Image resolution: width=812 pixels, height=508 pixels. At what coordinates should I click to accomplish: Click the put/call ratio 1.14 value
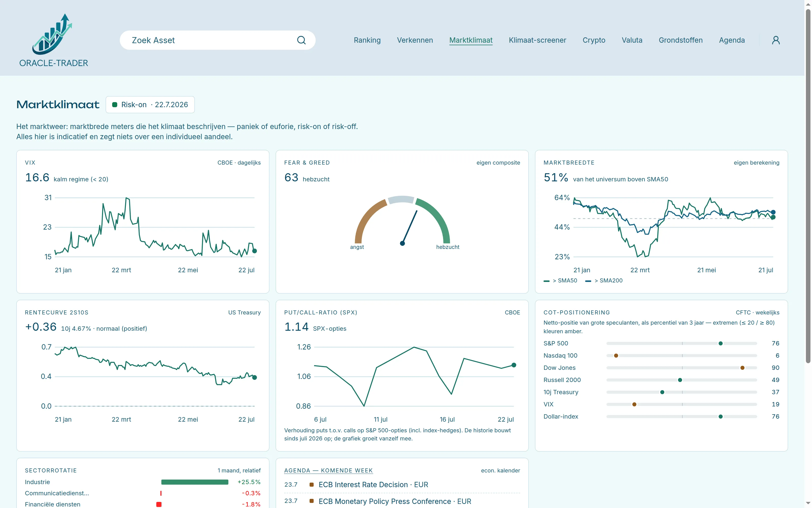pos(296,327)
